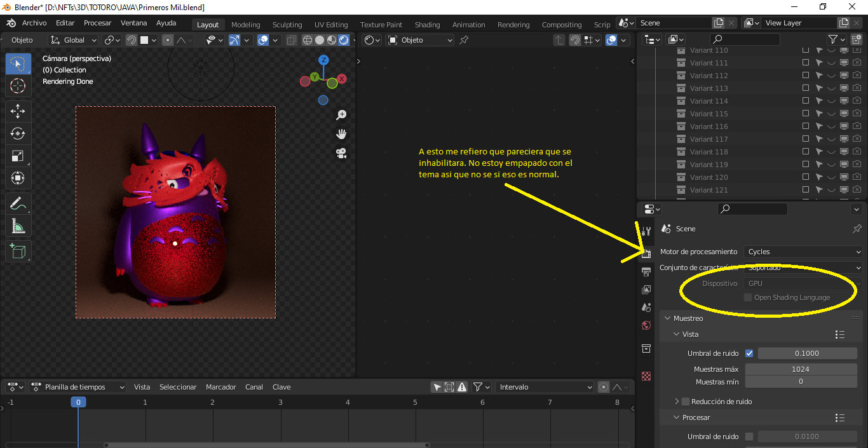The image size is (868, 448).
Task: Pin the Scene properties panel
Action: point(857,229)
